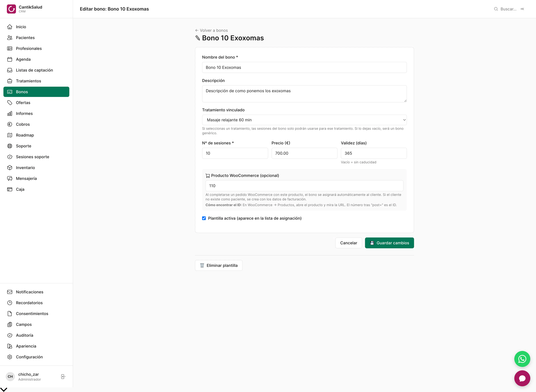This screenshot has width=536, height=392.
Task: Click the Cancelar button
Action: (348, 243)
